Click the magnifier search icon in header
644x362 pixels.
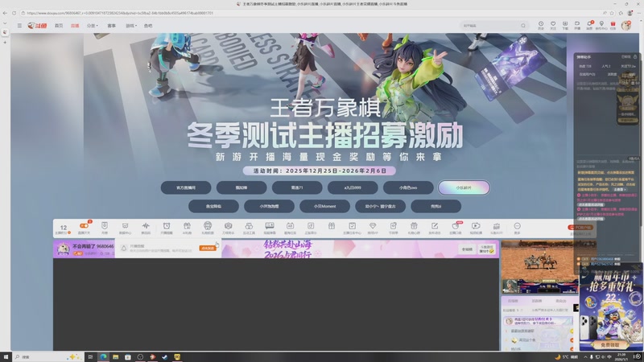(x=522, y=26)
